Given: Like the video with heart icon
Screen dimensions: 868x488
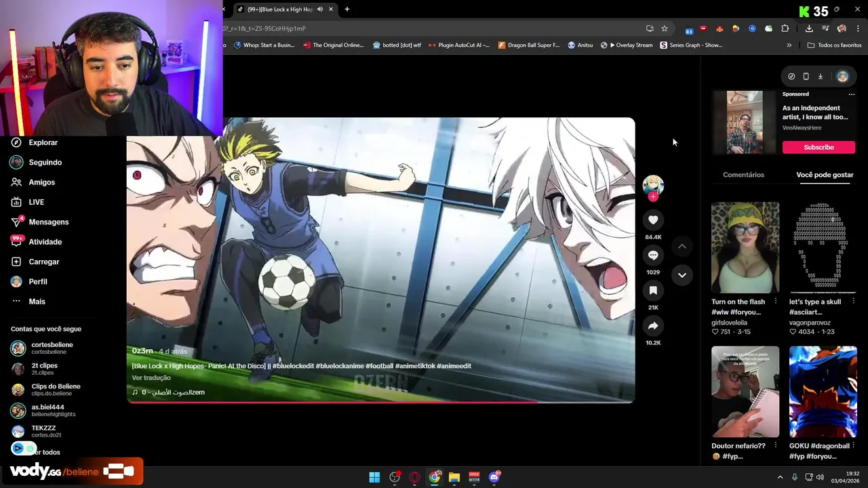Looking at the screenshot, I should pyautogui.click(x=653, y=220).
